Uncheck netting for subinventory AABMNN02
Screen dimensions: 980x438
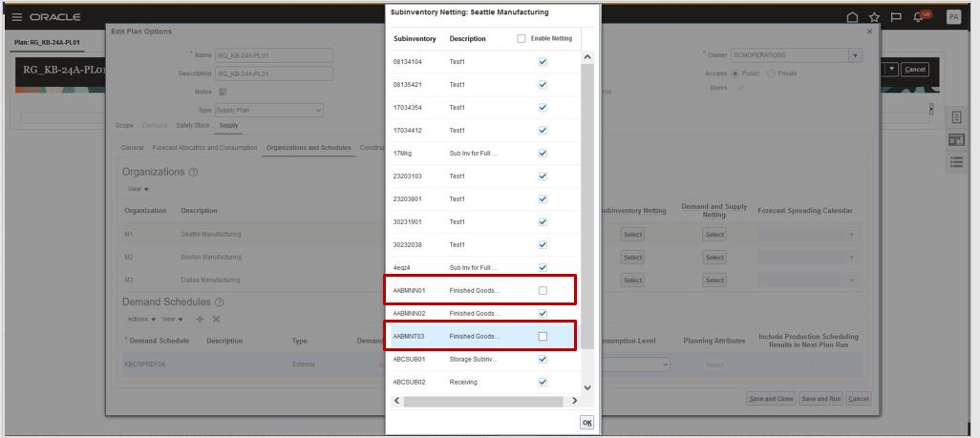tap(543, 313)
